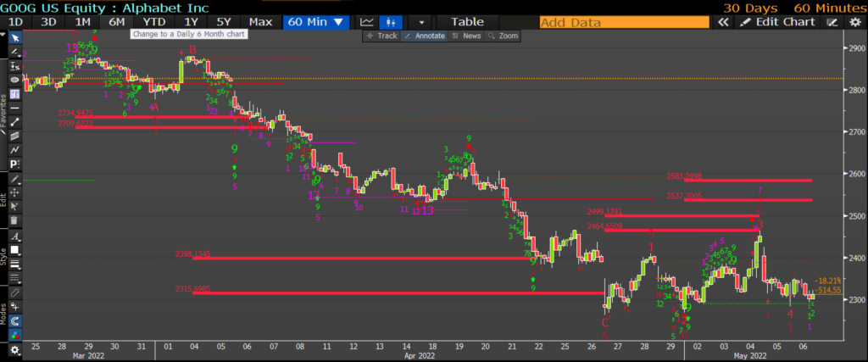Enable Track mode
This screenshot has width=868, height=362.
pyautogui.click(x=382, y=36)
